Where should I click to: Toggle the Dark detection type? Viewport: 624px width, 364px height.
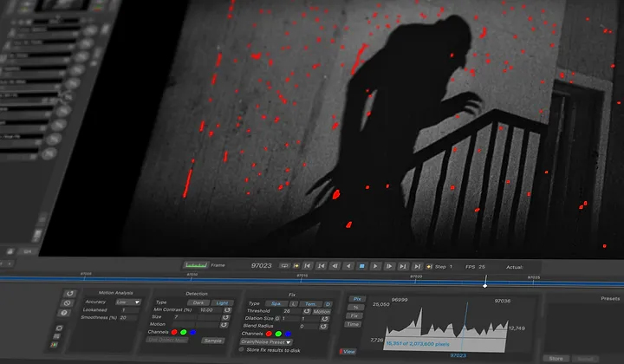coord(198,302)
